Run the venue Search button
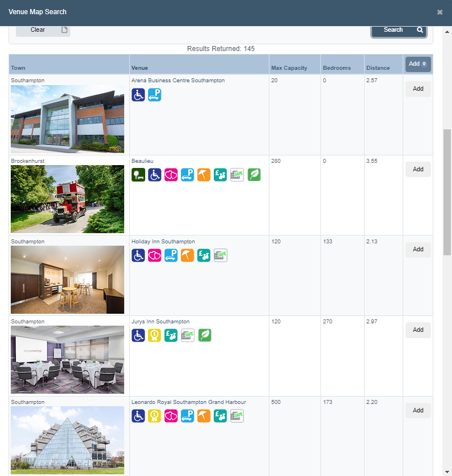Screen dimensions: 452x476 pyautogui.click(x=399, y=31)
